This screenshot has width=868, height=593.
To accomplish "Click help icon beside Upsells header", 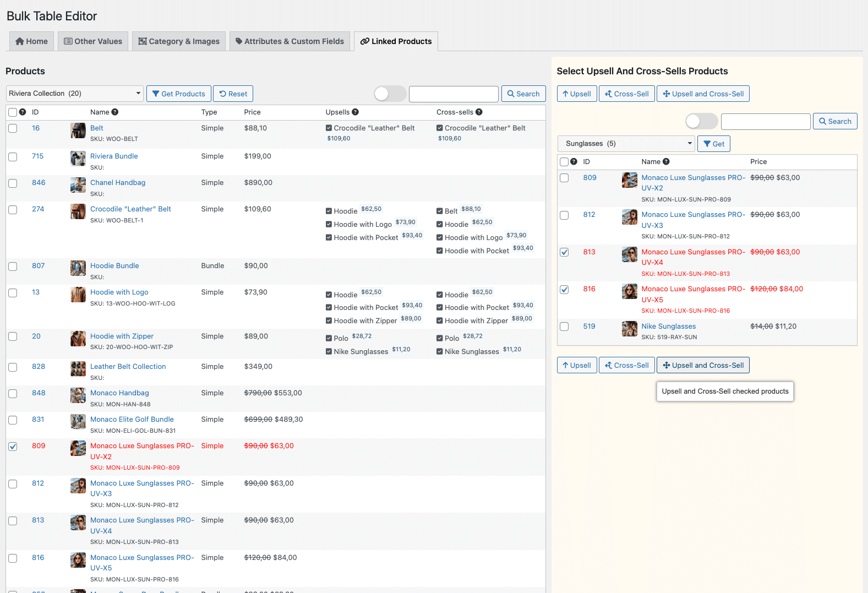I will [355, 112].
